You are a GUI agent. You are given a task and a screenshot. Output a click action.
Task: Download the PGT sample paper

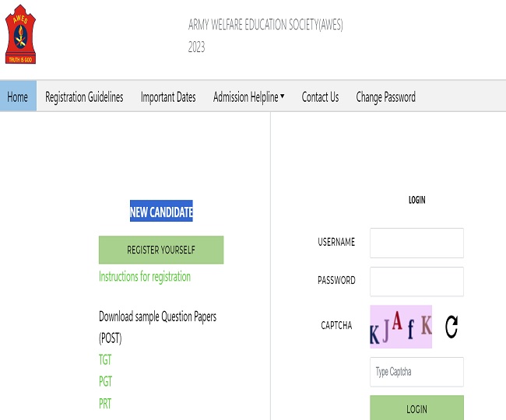pyautogui.click(x=105, y=382)
